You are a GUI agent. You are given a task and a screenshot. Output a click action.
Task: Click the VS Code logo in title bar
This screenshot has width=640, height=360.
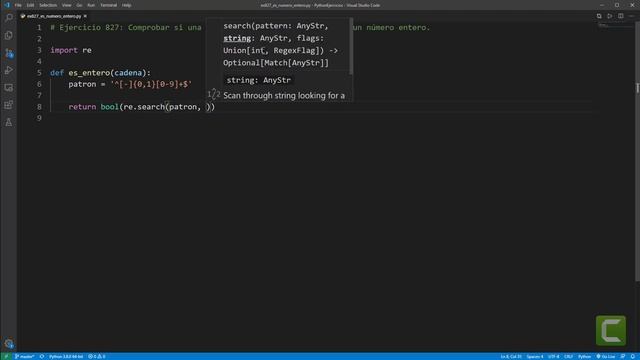point(7,5)
